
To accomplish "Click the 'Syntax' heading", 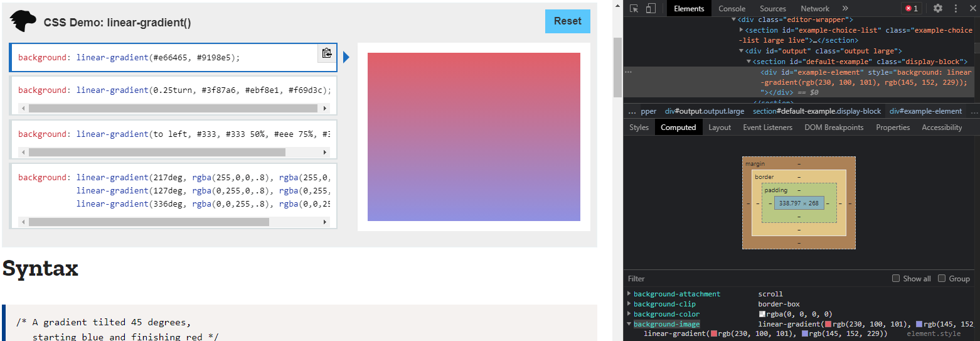I will pos(40,268).
